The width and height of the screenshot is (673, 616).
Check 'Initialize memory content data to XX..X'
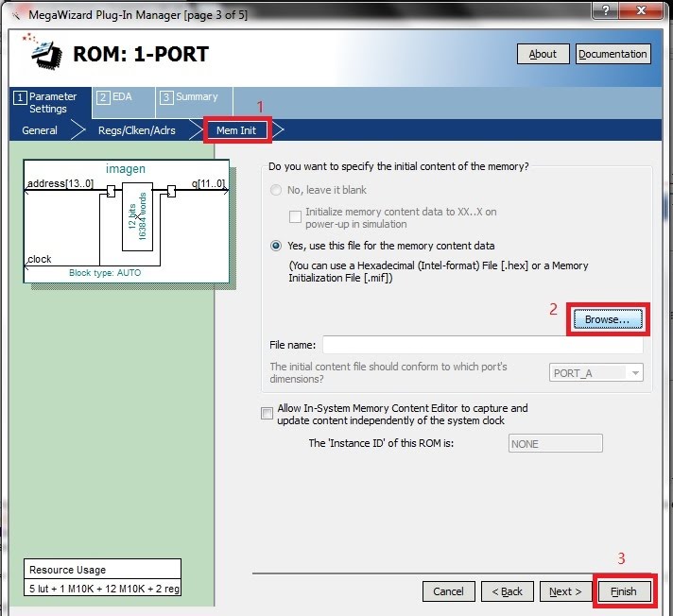(x=295, y=217)
